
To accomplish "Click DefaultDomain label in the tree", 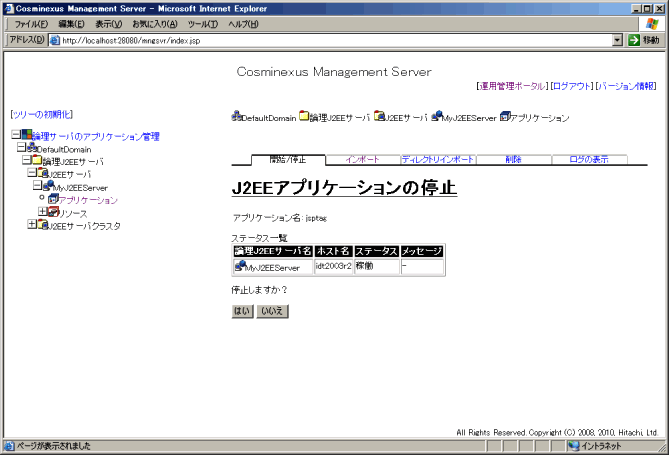I will coord(64,149).
